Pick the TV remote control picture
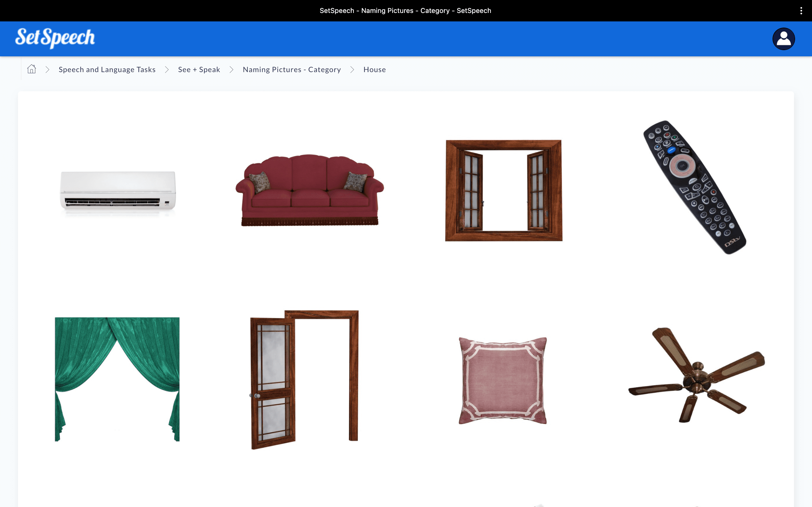Screen dimensions: 812x507 694,187
